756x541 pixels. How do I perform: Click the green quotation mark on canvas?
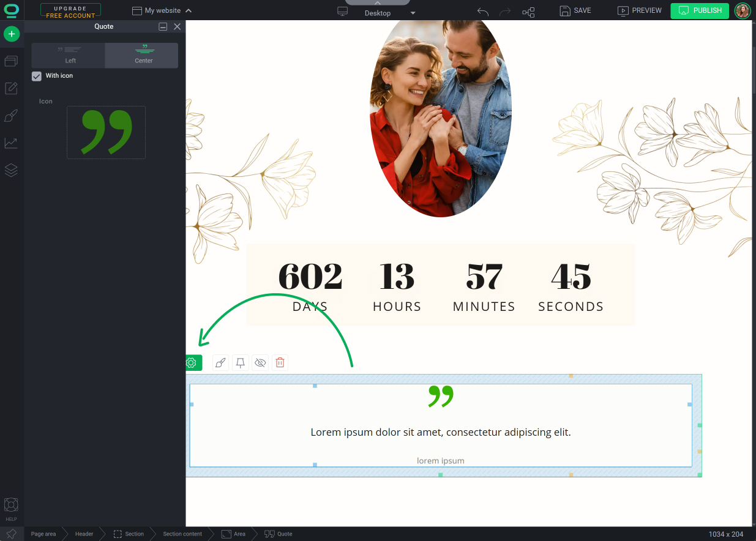tap(441, 396)
